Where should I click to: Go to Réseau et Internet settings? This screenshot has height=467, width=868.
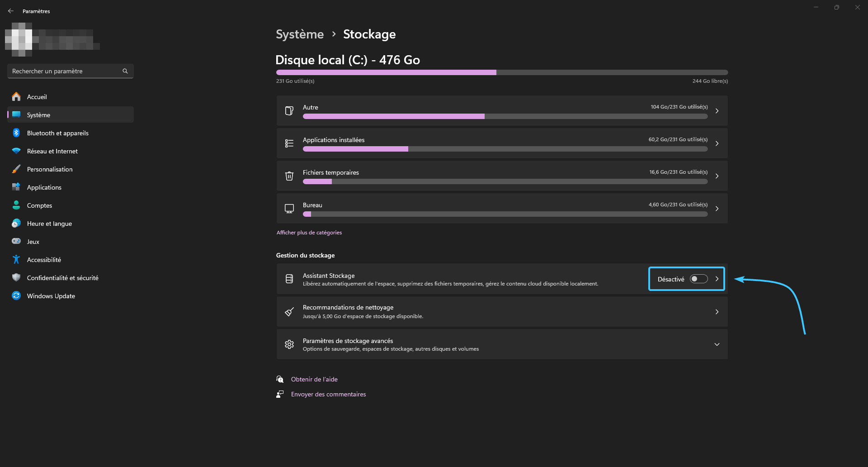[x=71, y=151]
